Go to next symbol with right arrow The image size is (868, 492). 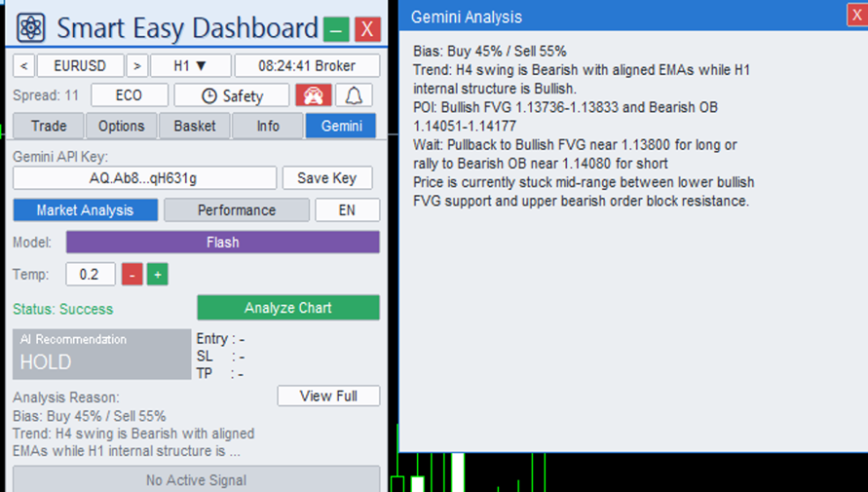136,66
